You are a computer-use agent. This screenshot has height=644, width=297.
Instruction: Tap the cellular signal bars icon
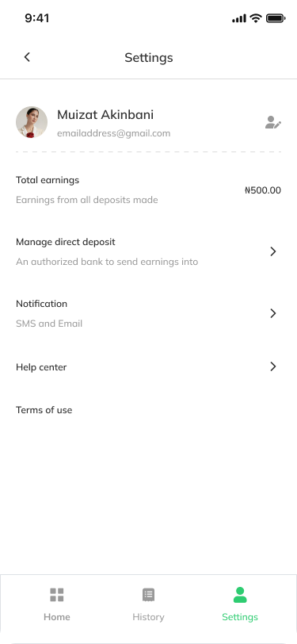coord(239,18)
